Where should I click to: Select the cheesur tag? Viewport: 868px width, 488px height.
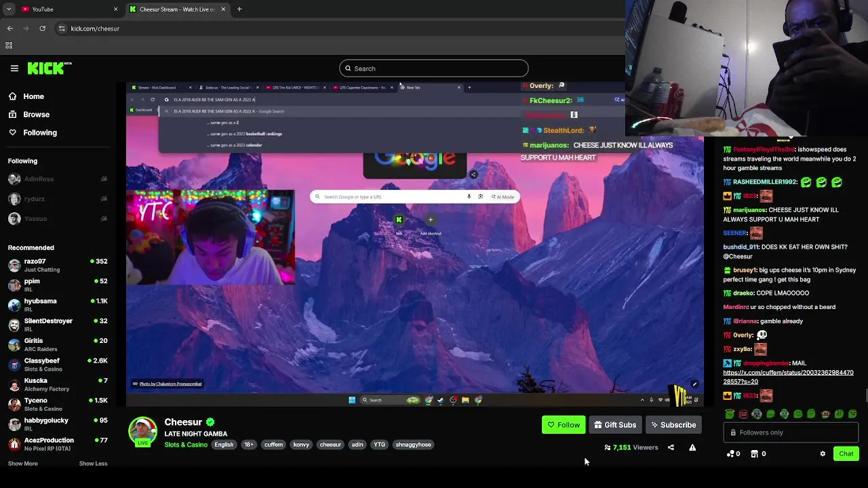click(330, 445)
